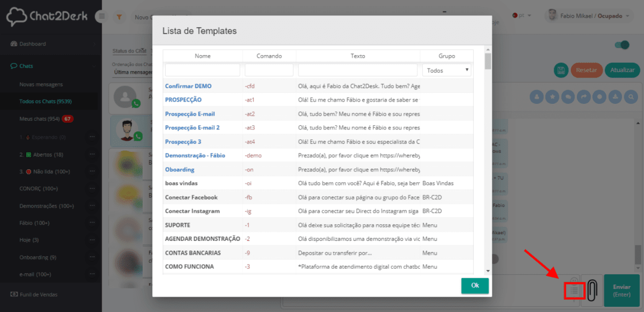644x312 pixels.
Task: Click the Conectar Facebook template row
Action: pos(318,197)
